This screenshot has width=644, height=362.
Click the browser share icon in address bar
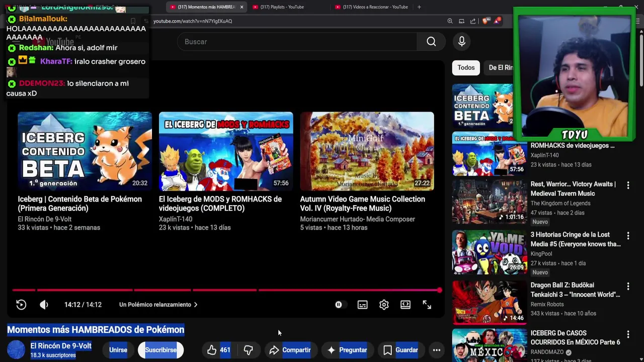click(473, 21)
